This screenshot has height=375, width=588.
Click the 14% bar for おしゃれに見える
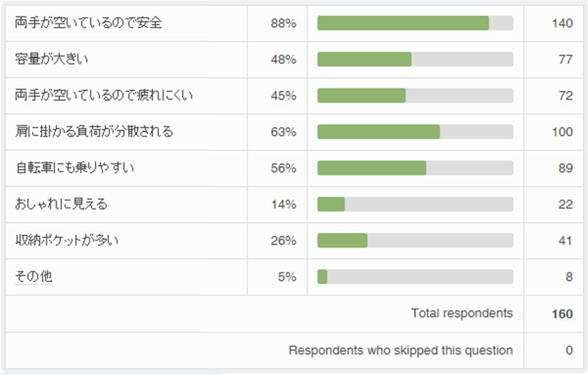point(415,204)
